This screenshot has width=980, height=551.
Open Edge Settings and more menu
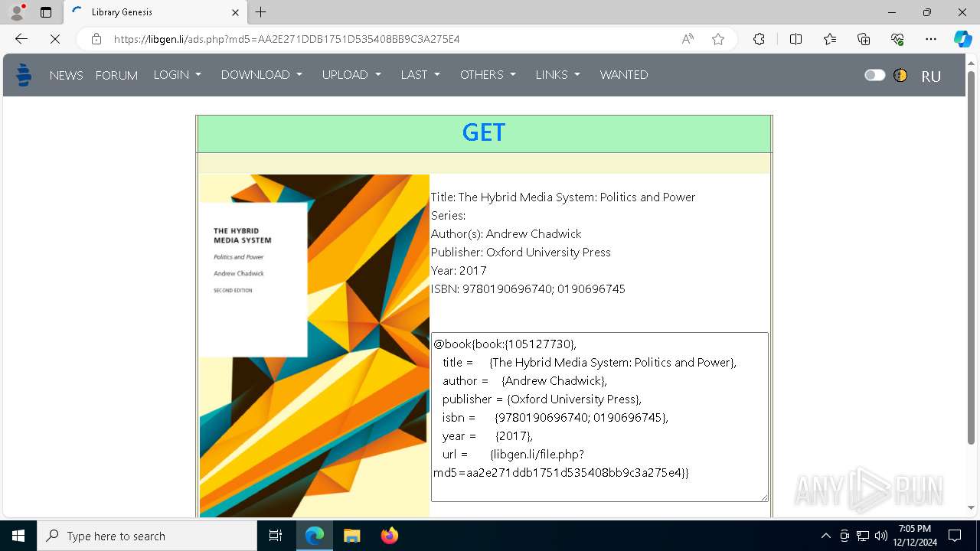coord(931,39)
